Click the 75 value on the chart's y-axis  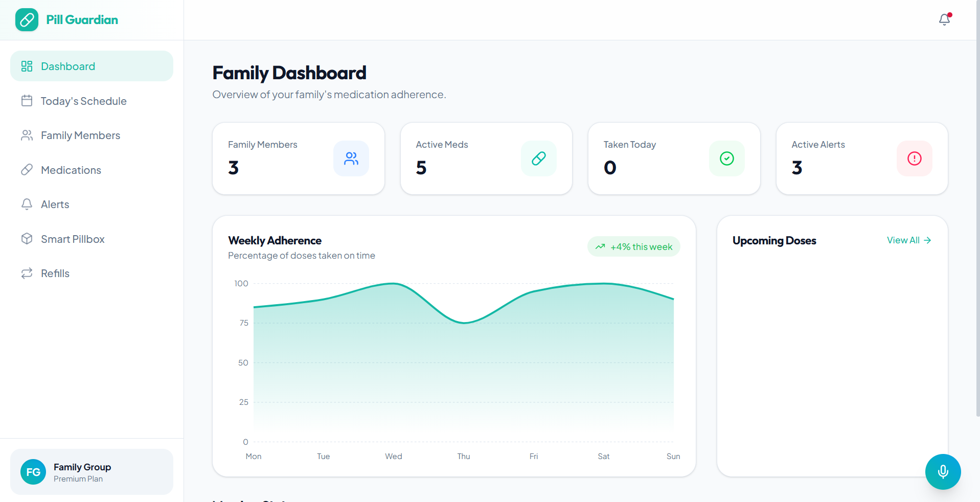pos(244,323)
